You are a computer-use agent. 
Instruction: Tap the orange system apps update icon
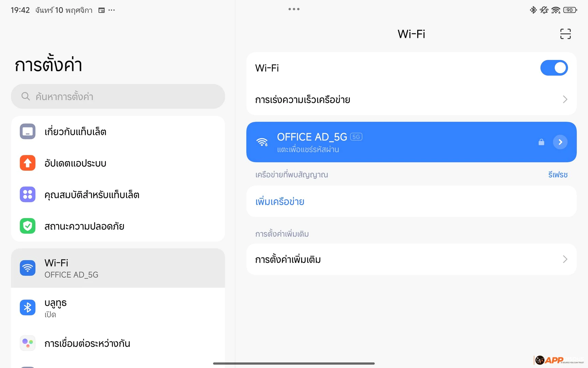click(28, 163)
